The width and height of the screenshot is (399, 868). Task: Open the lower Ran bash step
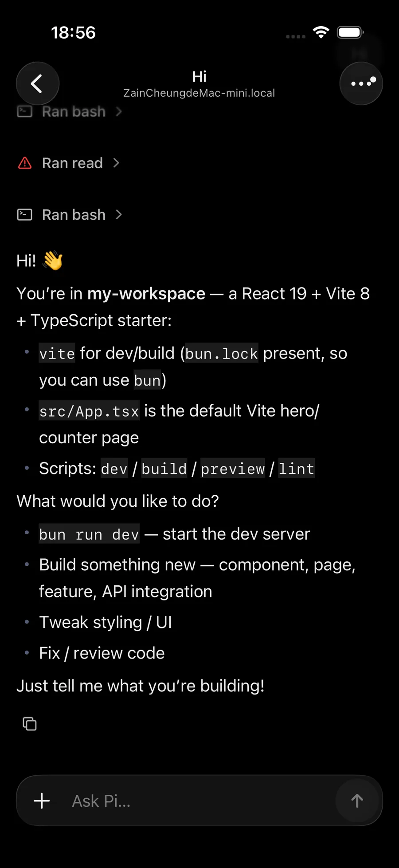70,215
